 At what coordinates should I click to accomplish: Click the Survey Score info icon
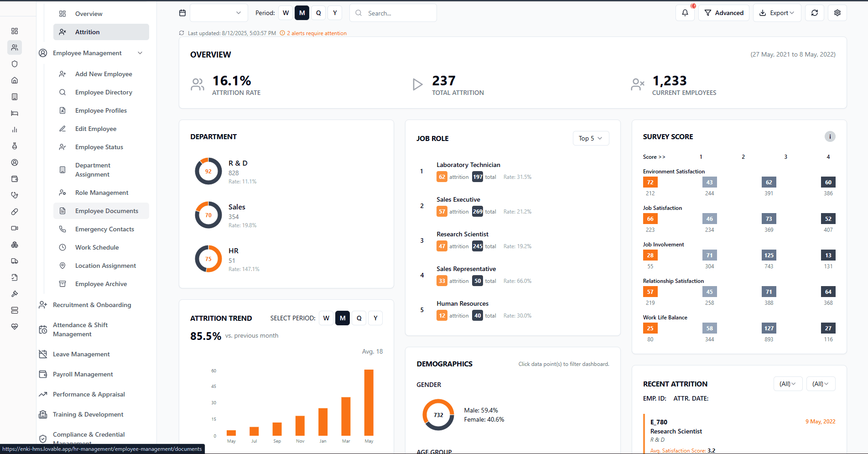pyautogui.click(x=830, y=136)
